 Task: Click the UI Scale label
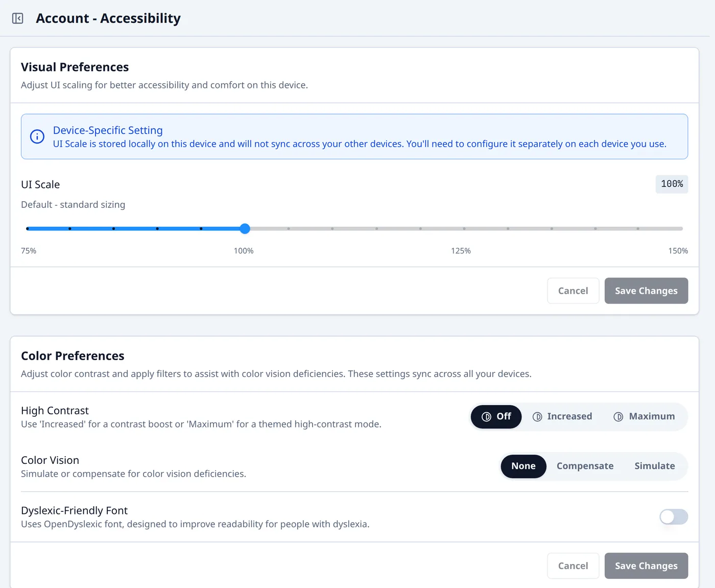click(x=40, y=184)
